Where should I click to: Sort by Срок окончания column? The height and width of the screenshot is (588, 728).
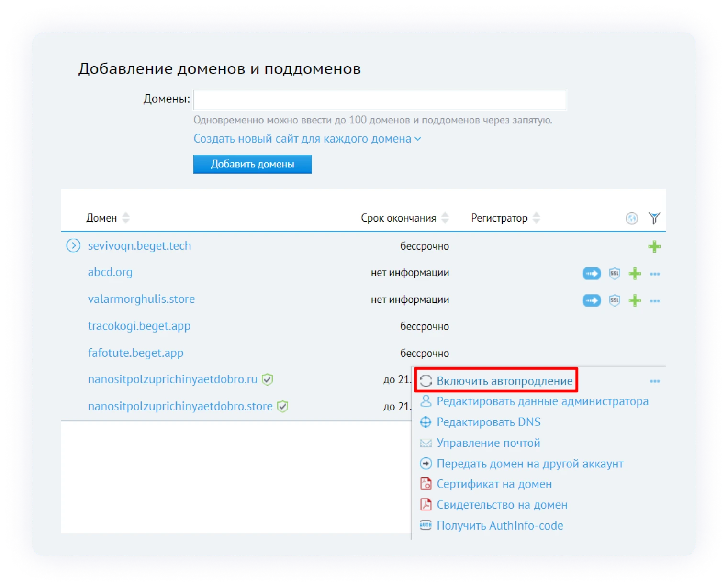tap(445, 218)
